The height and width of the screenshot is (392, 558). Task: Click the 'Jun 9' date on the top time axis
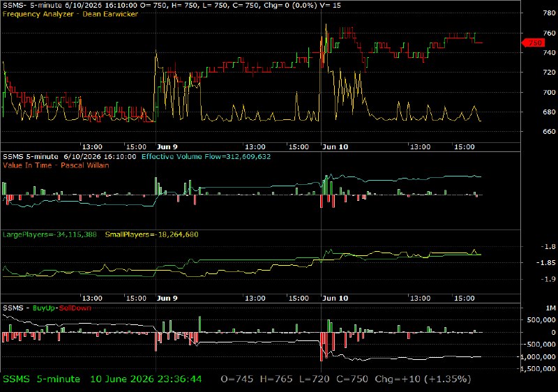point(167,147)
